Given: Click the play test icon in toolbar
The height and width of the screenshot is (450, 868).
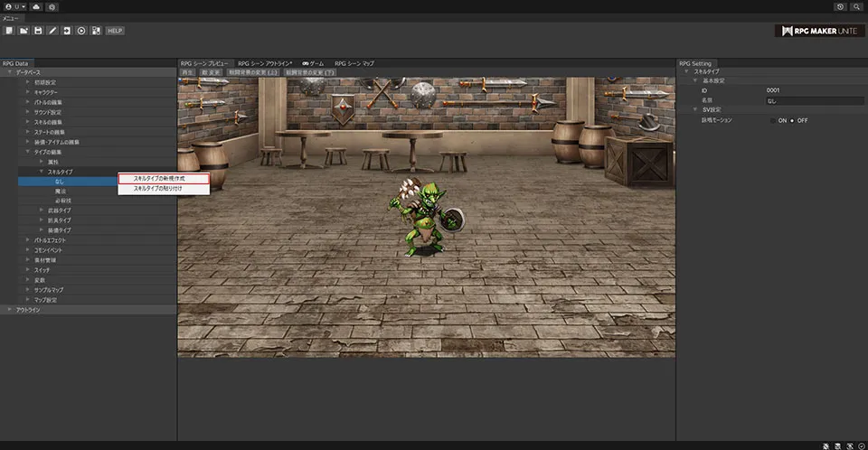Looking at the screenshot, I should (x=81, y=31).
